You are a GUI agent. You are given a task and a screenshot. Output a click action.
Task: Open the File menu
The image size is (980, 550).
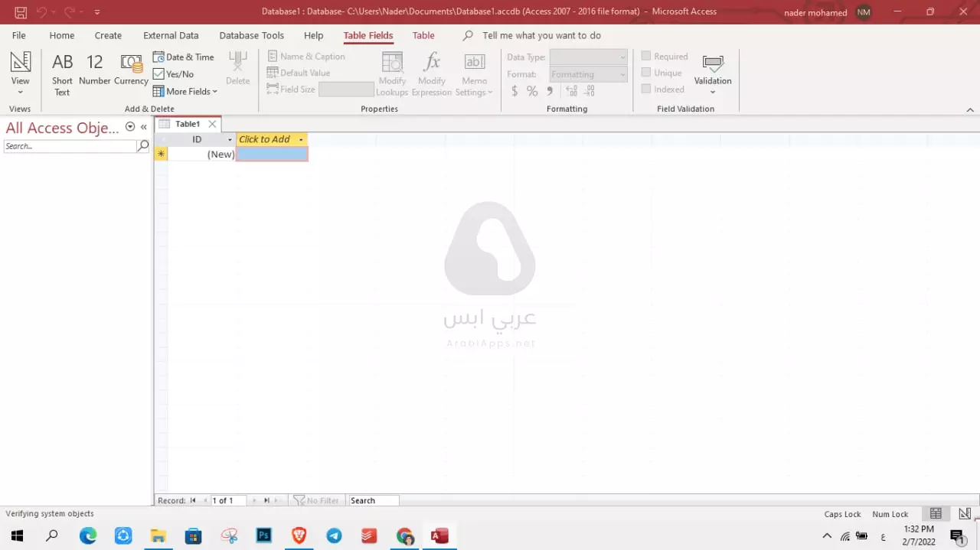(19, 35)
